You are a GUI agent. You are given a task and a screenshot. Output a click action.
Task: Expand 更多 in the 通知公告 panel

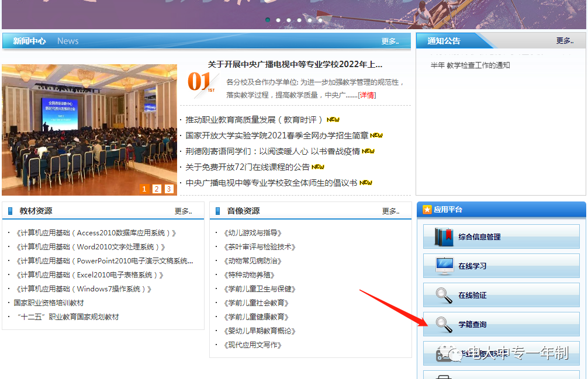(565, 41)
